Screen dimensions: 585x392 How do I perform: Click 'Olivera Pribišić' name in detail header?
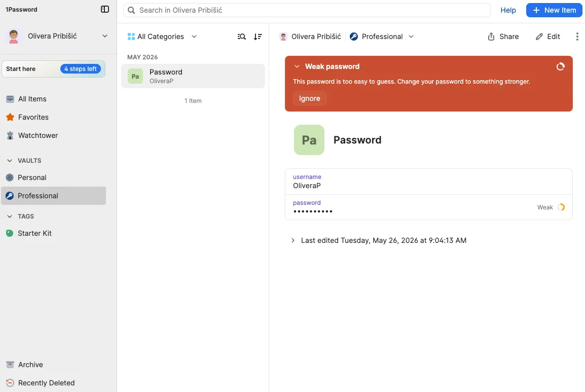[316, 37]
